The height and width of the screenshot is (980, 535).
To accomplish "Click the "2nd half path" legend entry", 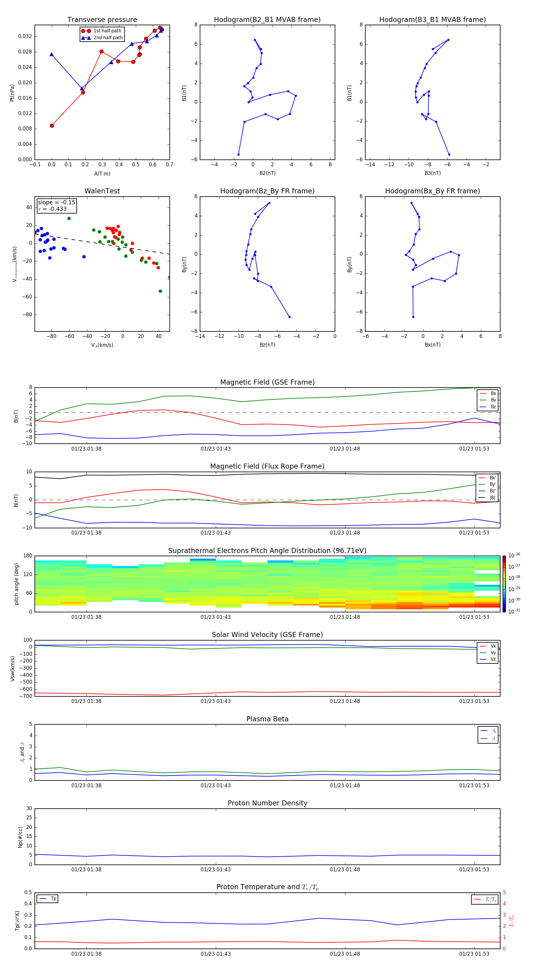I will (102, 38).
